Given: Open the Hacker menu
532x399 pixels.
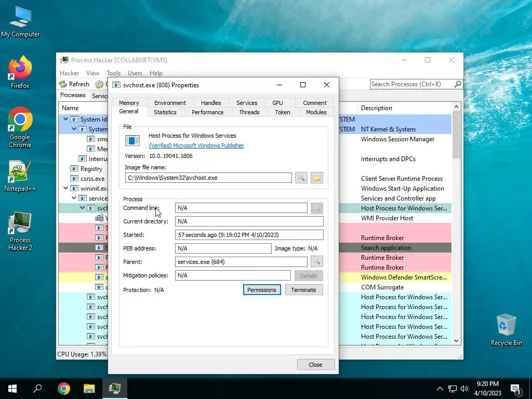Looking at the screenshot, I should 69,73.
